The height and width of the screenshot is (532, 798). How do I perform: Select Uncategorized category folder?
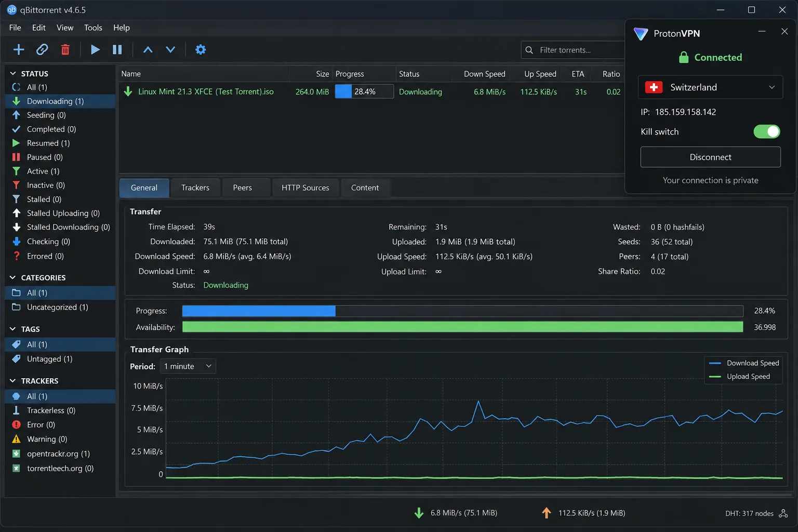tap(60, 307)
